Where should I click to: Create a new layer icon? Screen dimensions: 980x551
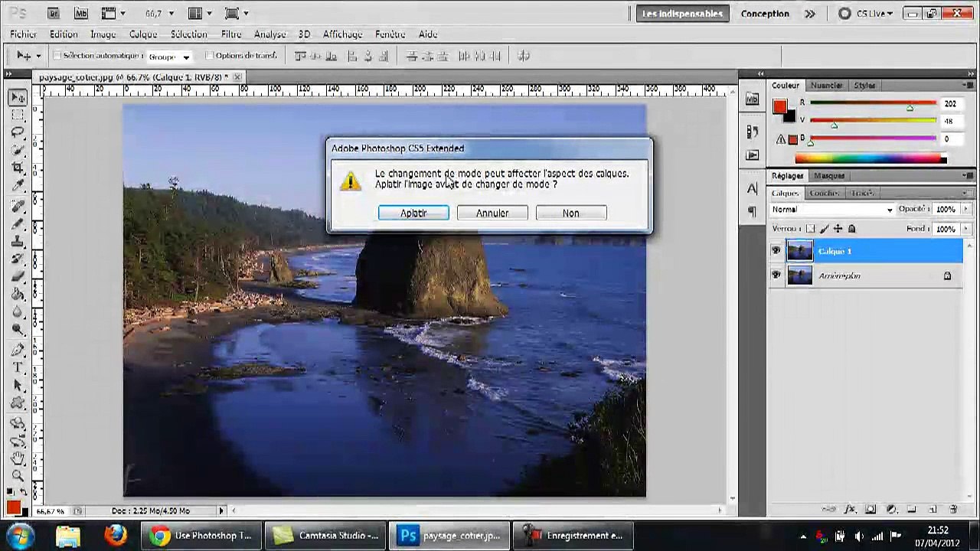tap(933, 509)
